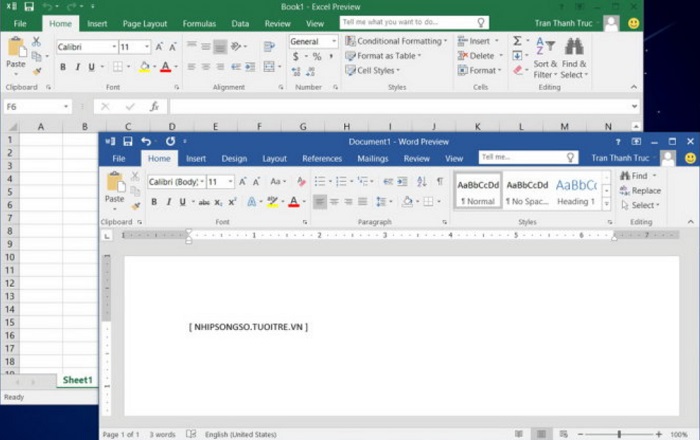The width and height of the screenshot is (700, 440).
Task: Click the Save icon in Word's title bar
Action: pyautogui.click(x=128, y=142)
